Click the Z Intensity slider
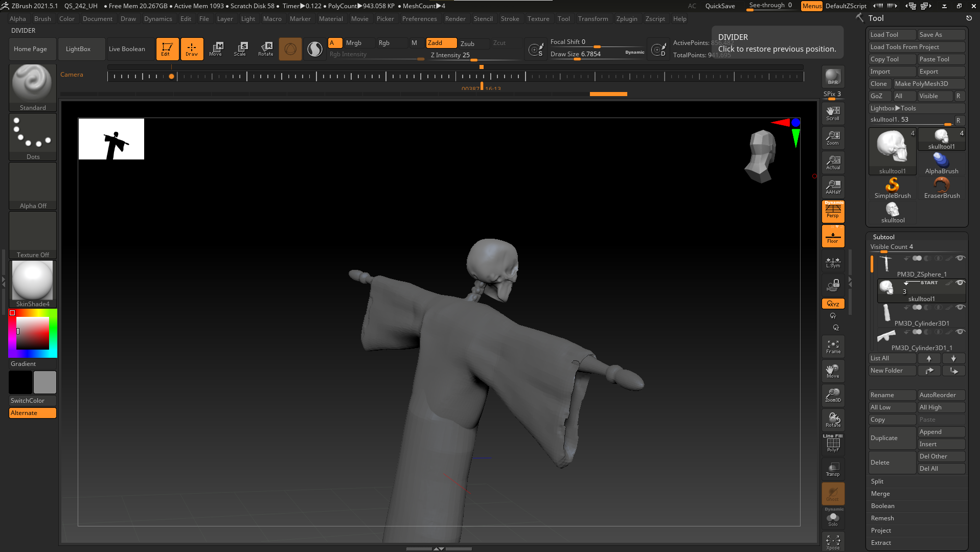The image size is (980, 552). (x=473, y=55)
